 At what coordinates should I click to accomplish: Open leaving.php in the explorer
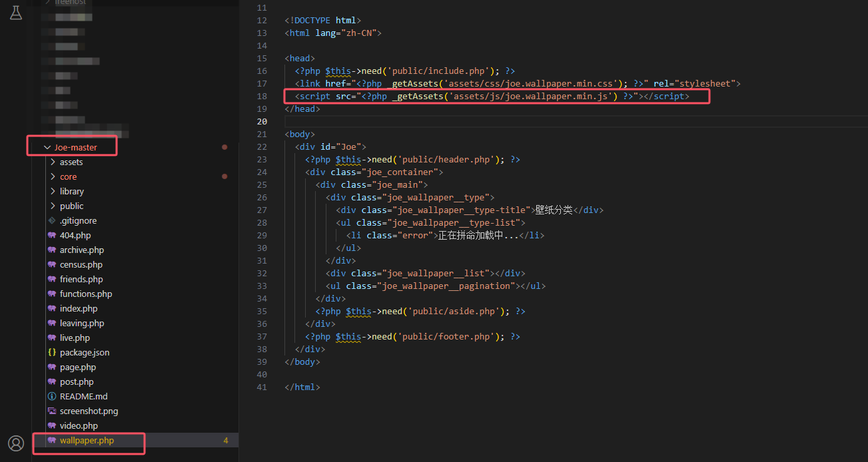[82, 323]
